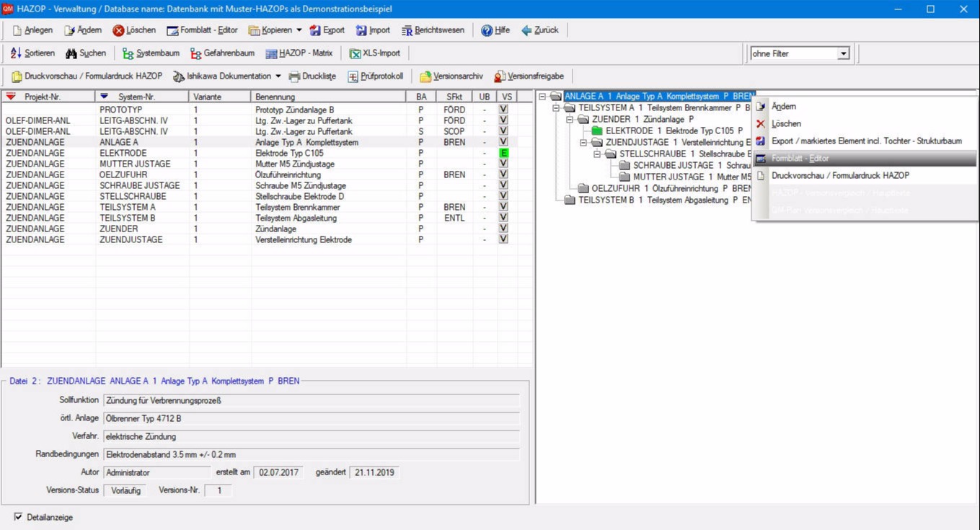Viewport: 980px width, 530px height.
Task: Click the System-Nr. column header
Action: pyautogui.click(x=142, y=97)
